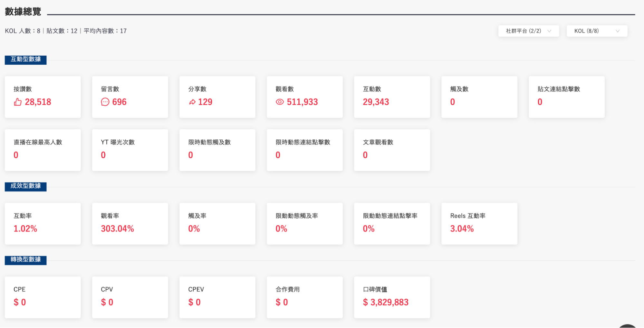Open the KOL (8/8) dropdown

[597, 31]
